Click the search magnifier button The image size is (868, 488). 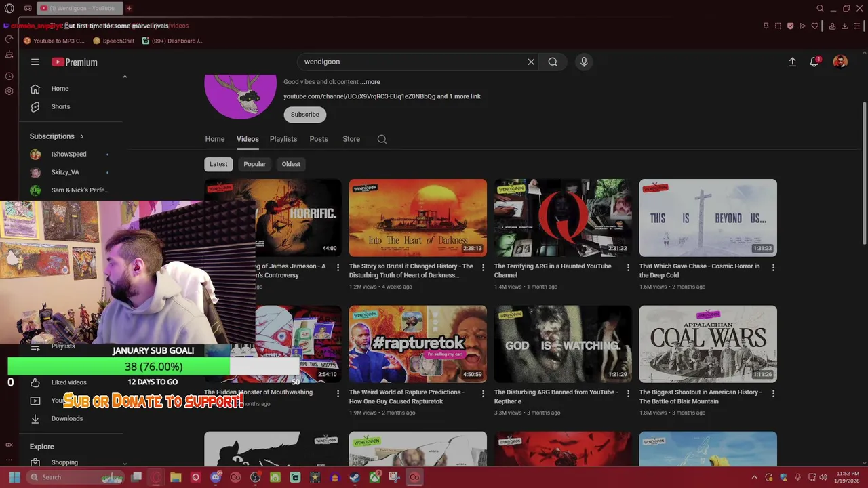553,62
